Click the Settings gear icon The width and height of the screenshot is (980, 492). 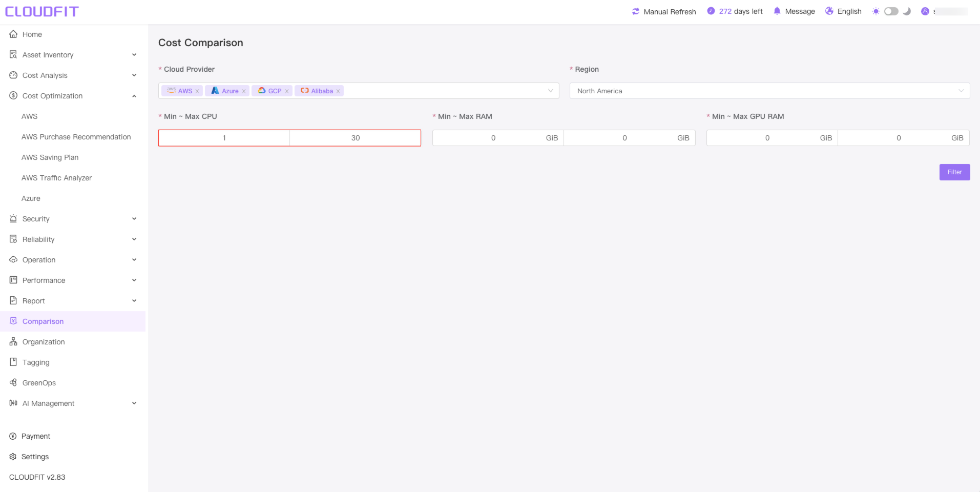[x=13, y=457]
